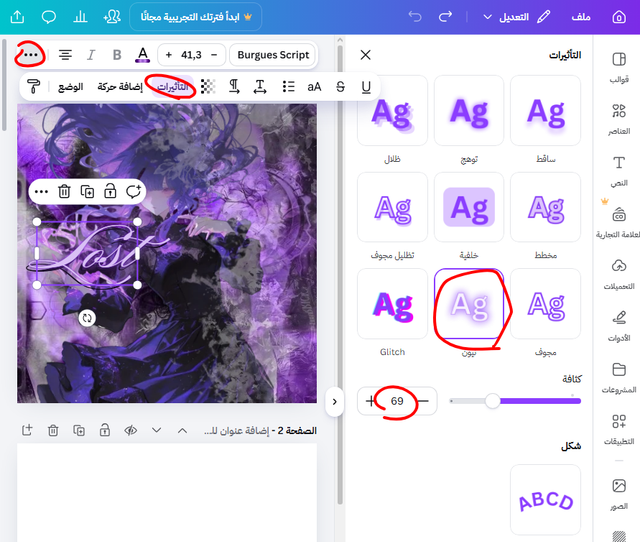This screenshot has height=542, width=640.
Task: Click the redo arrow
Action: click(445, 17)
